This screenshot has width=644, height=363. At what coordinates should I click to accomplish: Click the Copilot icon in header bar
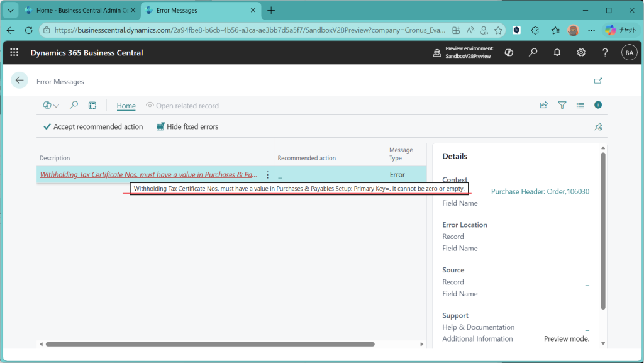point(509,53)
